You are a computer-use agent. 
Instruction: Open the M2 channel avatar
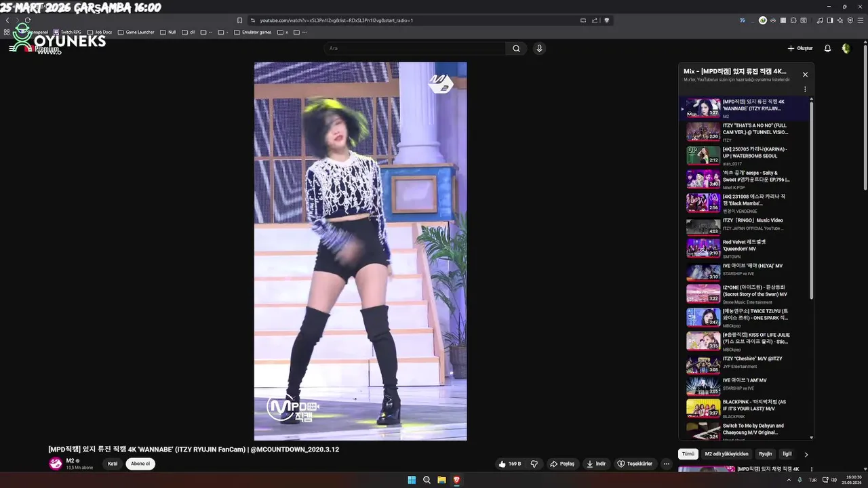tap(56, 464)
